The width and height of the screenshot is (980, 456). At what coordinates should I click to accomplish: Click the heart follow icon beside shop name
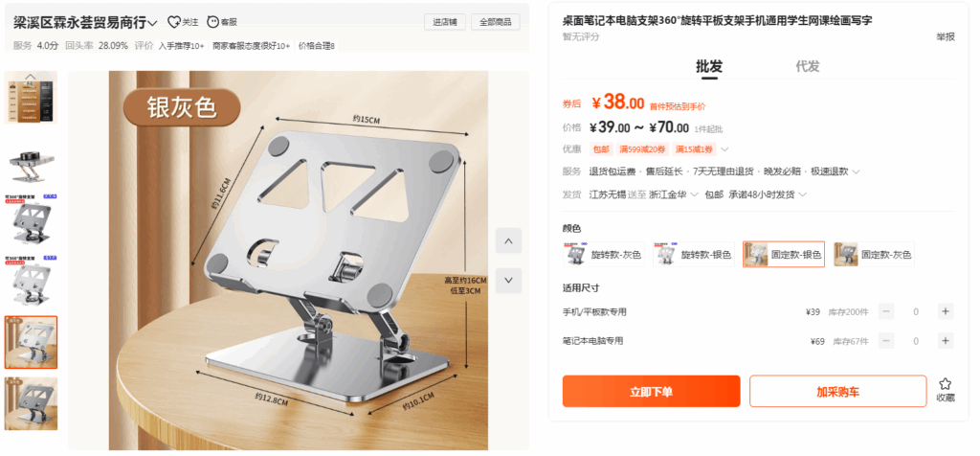coord(173,23)
